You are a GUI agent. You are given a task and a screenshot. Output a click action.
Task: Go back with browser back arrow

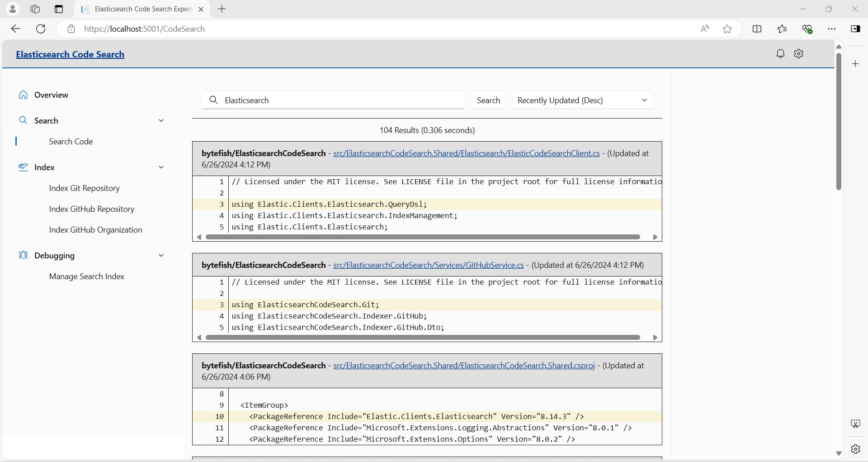[16, 29]
